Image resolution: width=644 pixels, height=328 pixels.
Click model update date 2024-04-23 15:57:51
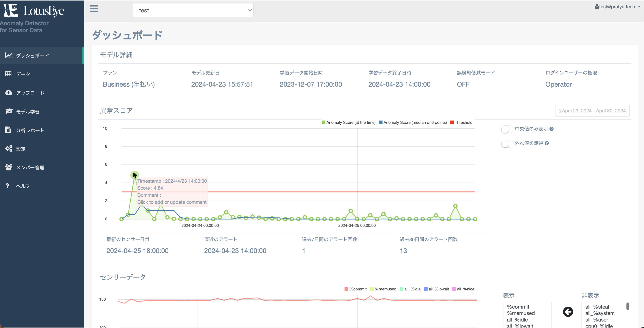tap(222, 84)
